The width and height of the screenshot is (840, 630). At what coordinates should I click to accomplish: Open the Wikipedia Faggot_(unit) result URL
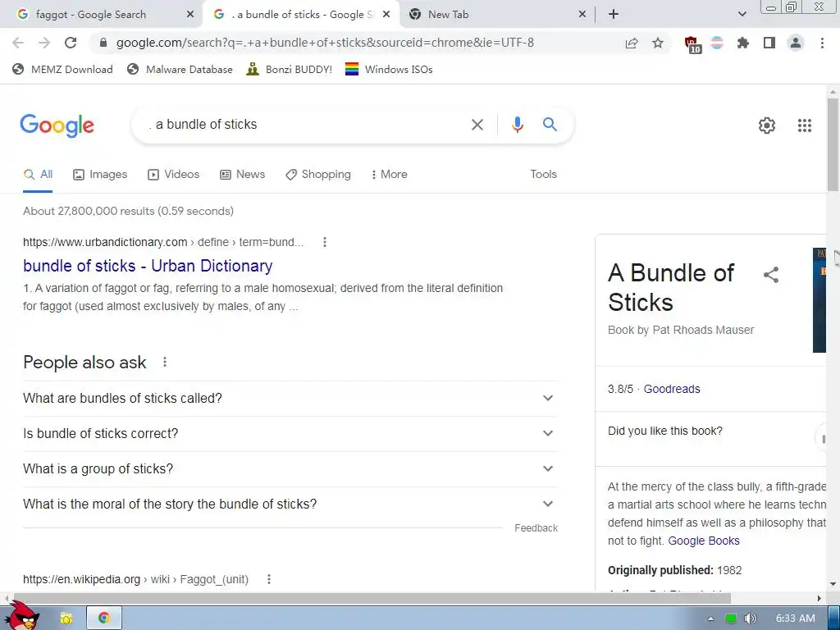point(135,579)
